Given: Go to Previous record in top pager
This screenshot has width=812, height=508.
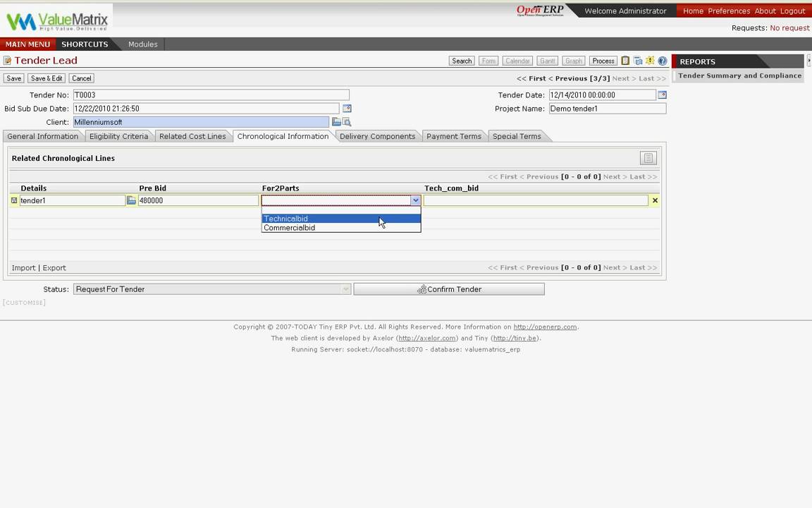Looking at the screenshot, I should pos(567,78).
